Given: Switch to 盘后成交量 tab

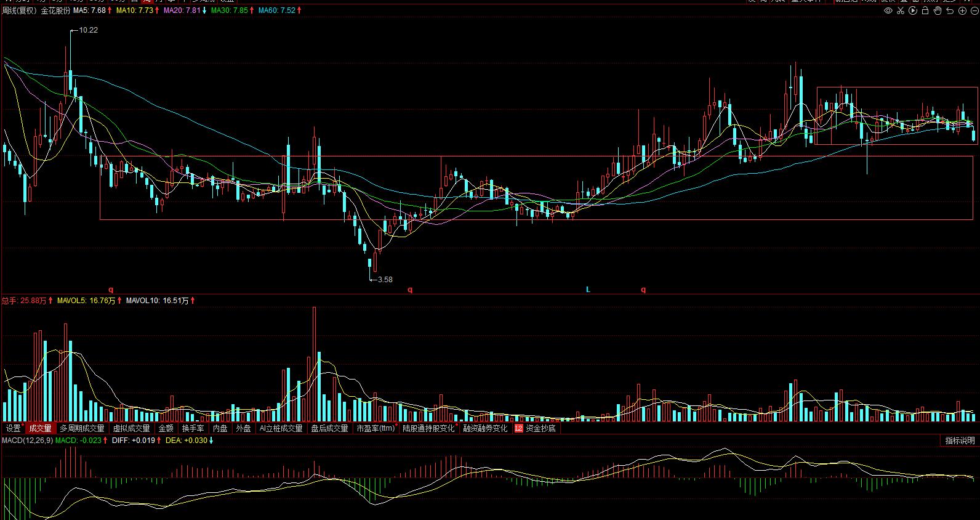Looking at the screenshot, I should click(x=329, y=428).
